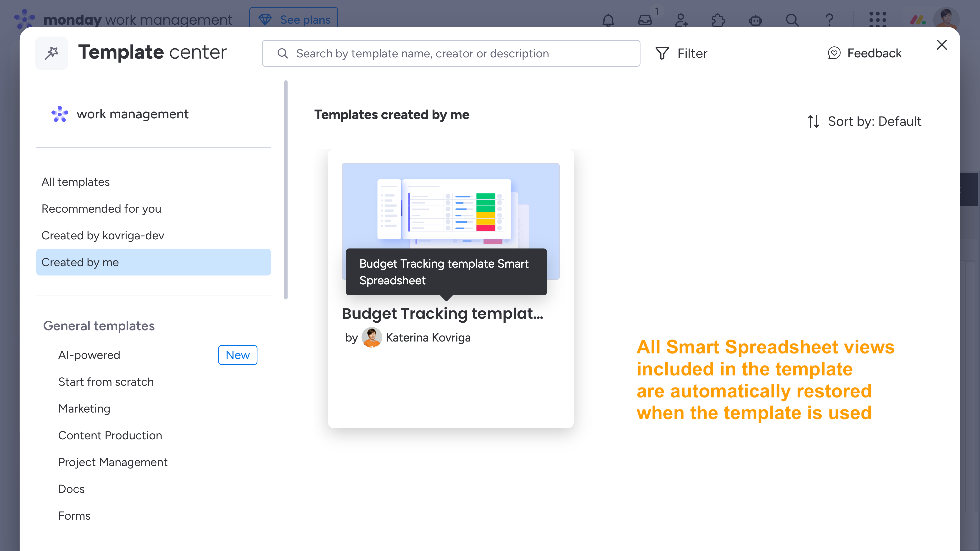Click the invite members icon

click(x=681, y=20)
